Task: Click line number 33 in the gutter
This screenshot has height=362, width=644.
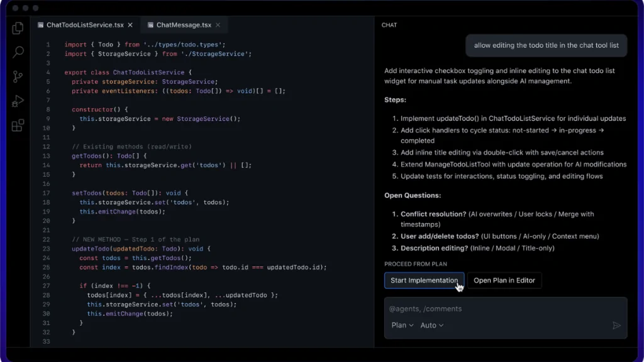Action: point(46,341)
